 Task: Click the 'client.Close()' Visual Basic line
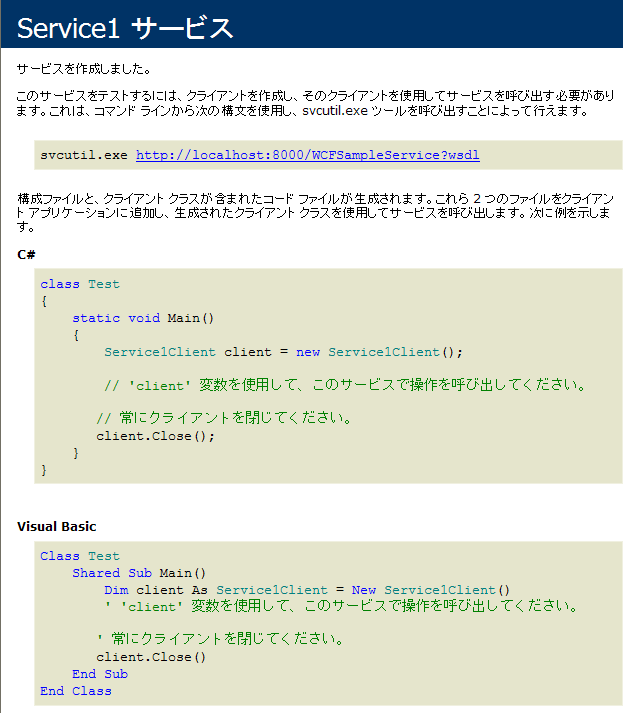pyautogui.click(x=151, y=657)
